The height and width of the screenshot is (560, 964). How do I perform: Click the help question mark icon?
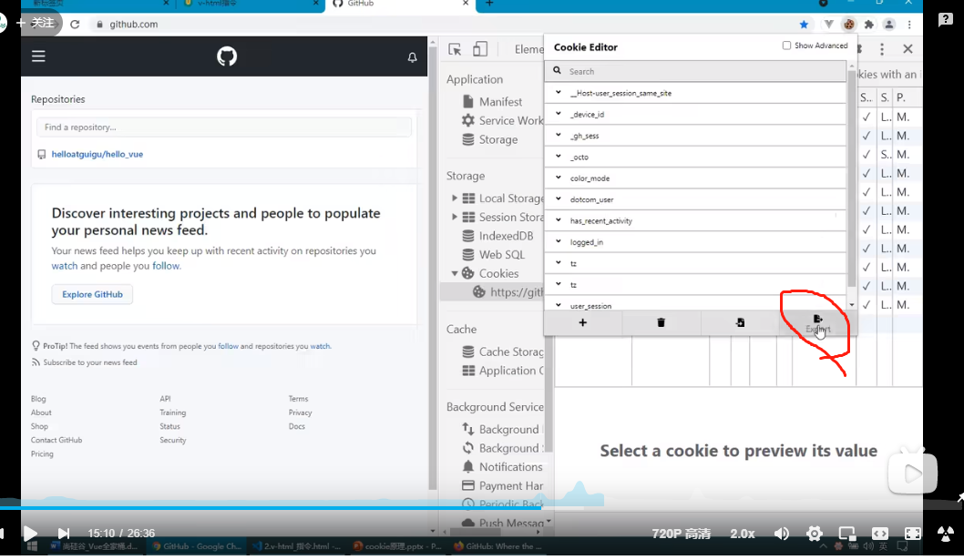946,20
